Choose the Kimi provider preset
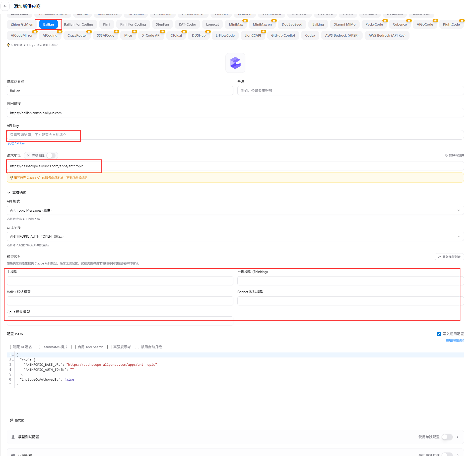Image resolution: width=476 pixels, height=456 pixels. [107, 24]
